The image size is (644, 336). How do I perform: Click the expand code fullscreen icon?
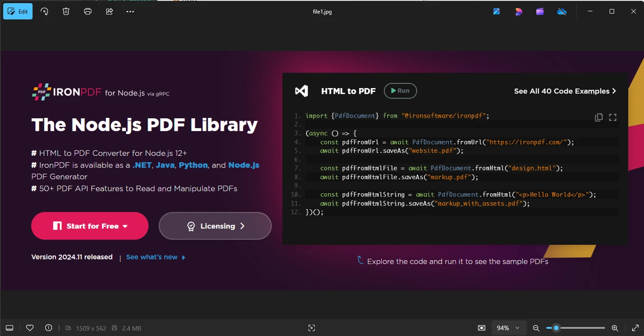[x=613, y=117]
